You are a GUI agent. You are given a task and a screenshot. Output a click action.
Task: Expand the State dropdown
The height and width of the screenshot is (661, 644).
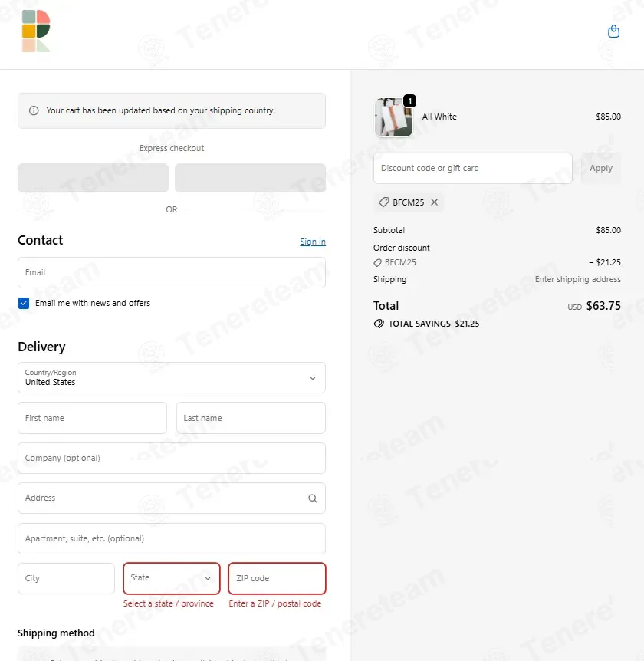172,578
